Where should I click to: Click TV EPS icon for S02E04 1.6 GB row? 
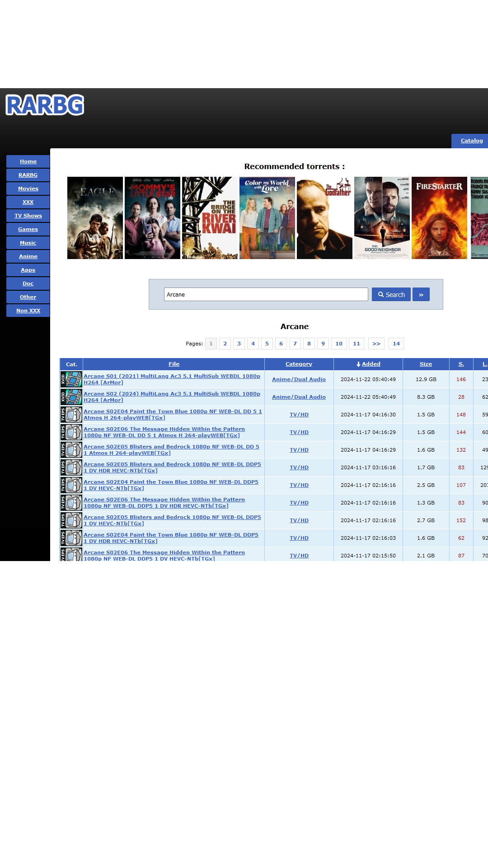pyautogui.click(x=71, y=538)
